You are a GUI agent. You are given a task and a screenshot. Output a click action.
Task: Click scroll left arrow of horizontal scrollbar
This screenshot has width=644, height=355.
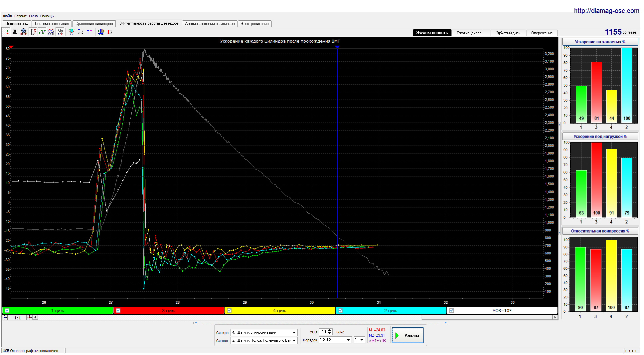click(x=35, y=317)
